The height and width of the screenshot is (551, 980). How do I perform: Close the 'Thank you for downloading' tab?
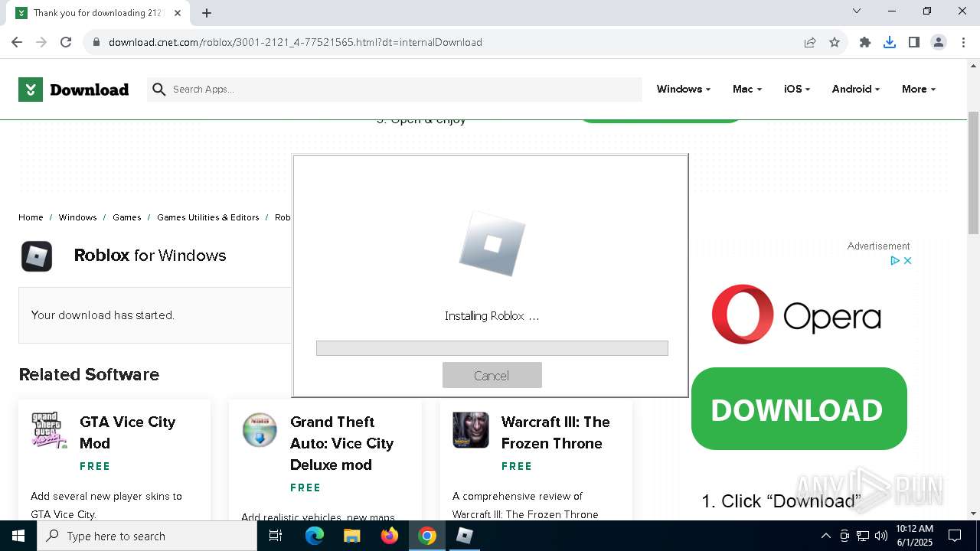[178, 12]
